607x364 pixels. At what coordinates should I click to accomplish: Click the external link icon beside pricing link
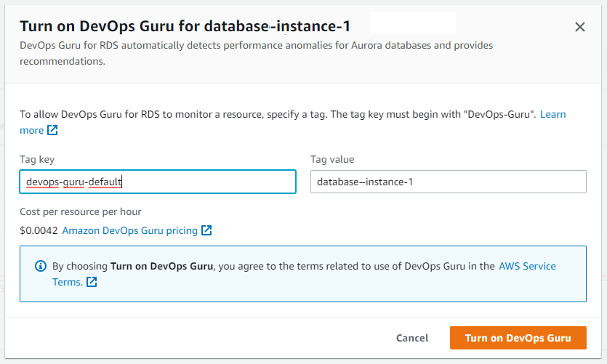tap(206, 230)
